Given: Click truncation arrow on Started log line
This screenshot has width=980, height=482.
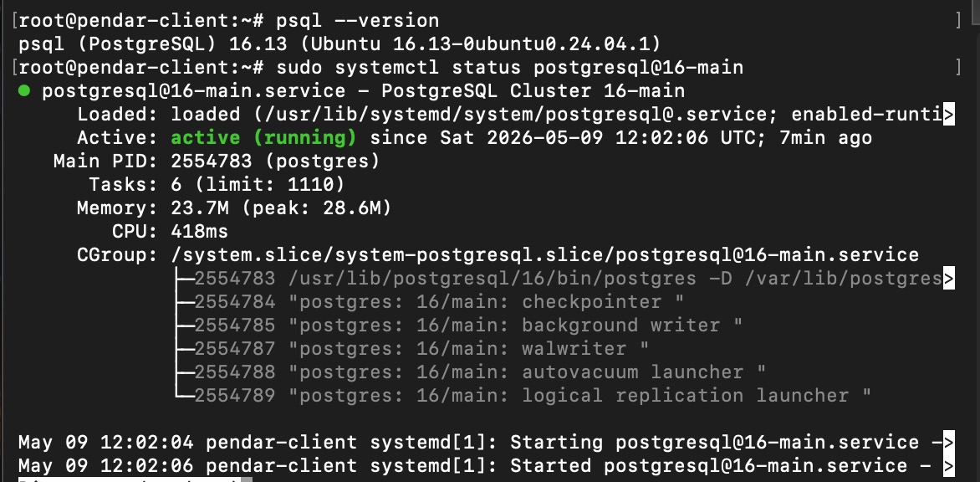Looking at the screenshot, I should point(949,466).
